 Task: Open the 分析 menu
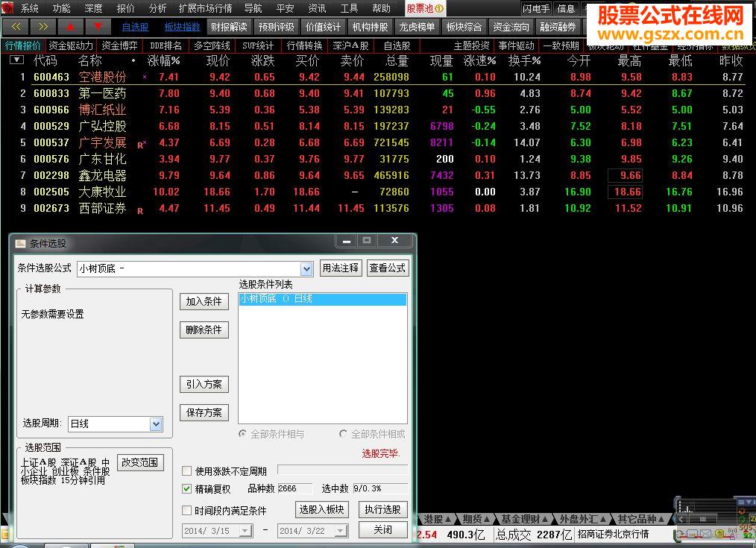[157, 8]
